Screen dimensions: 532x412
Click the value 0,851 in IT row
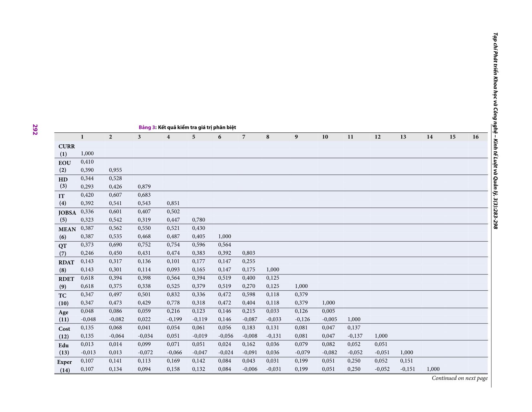(x=173, y=203)
